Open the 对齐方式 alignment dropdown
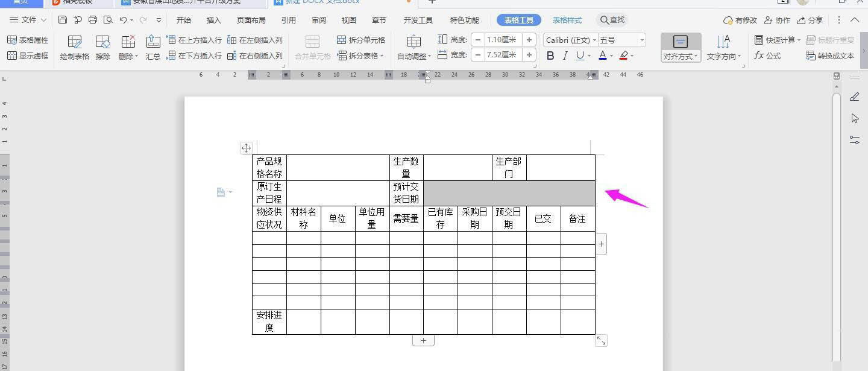Screen dimensions: 868x371 pyautogui.click(x=681, y=48)
